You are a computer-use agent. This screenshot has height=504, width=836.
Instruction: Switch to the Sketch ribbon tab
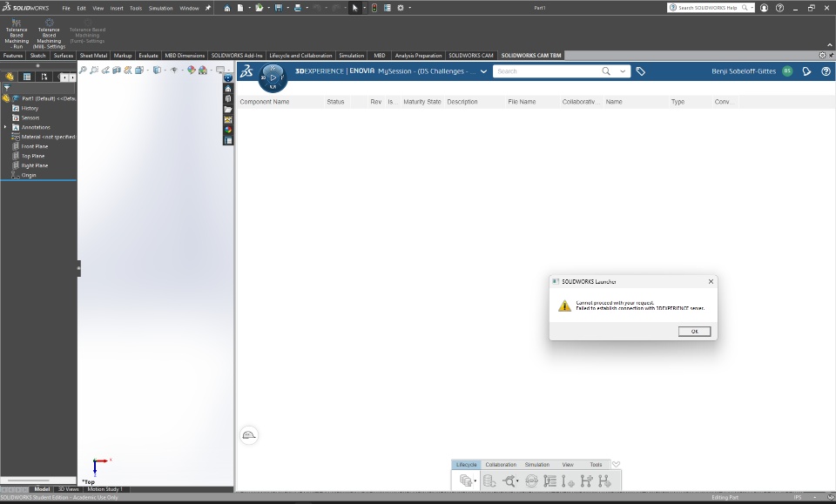pyautogui.click(x=37, y=56)
